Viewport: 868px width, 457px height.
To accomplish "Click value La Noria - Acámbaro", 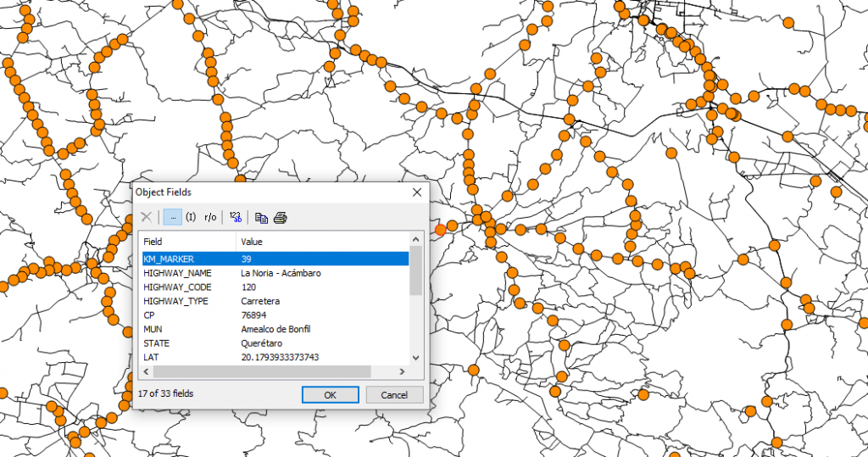I will [281, 273].
